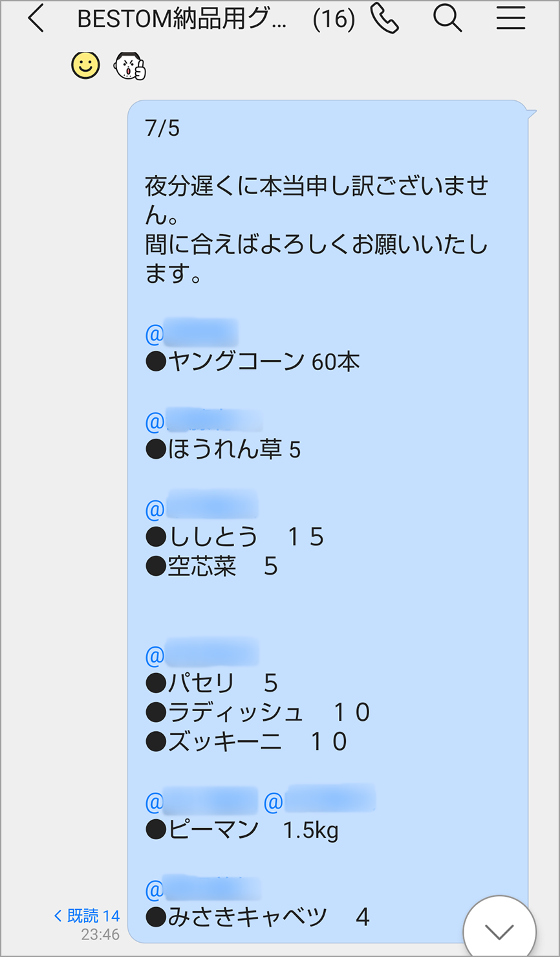Image resolution: width=560 pixels, height=957 pixels.
Task: Go back using the left arrow
Action: coord(36,19)
